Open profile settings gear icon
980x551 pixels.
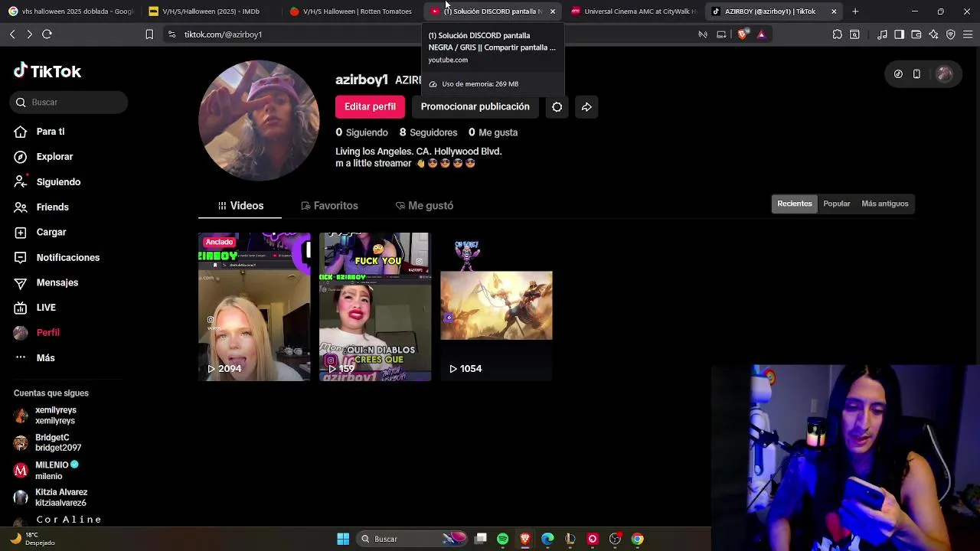click(x=557, y=107)
